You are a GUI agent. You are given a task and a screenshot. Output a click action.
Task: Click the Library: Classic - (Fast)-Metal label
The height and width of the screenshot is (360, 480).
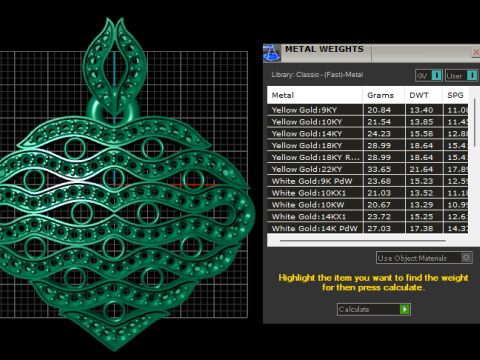(317, 75)
